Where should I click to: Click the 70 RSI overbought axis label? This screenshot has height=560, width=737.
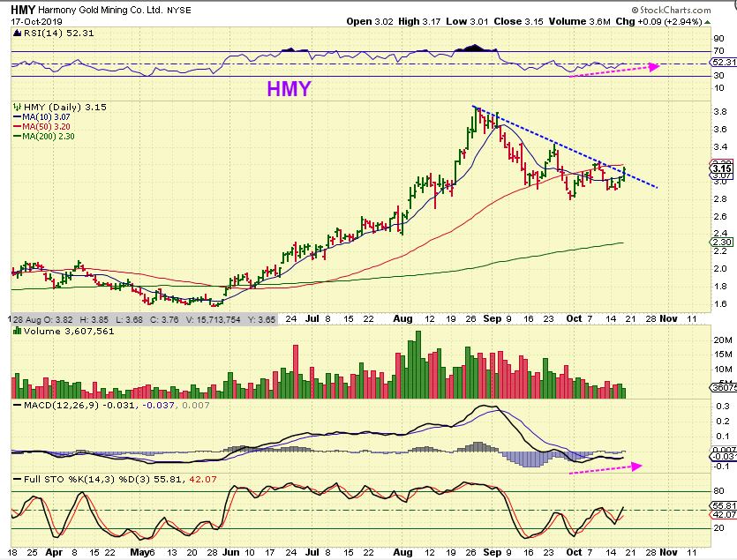718,51
